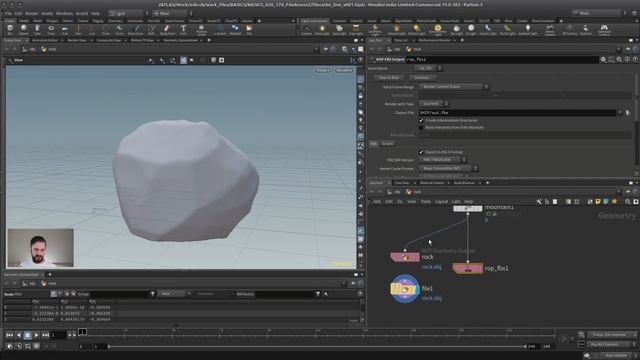Screen dimensions: 640x360
Task: Open the Vertex Cache Format dropdown
Action: (448, 168)
